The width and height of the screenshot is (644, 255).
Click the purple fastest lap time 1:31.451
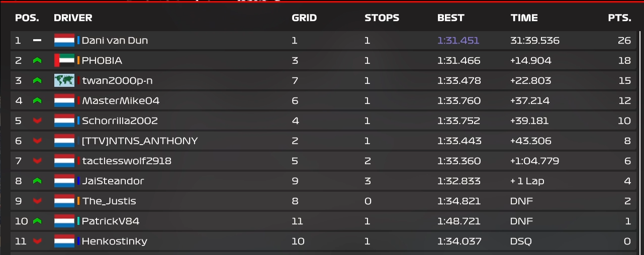[x=458, y=40]
